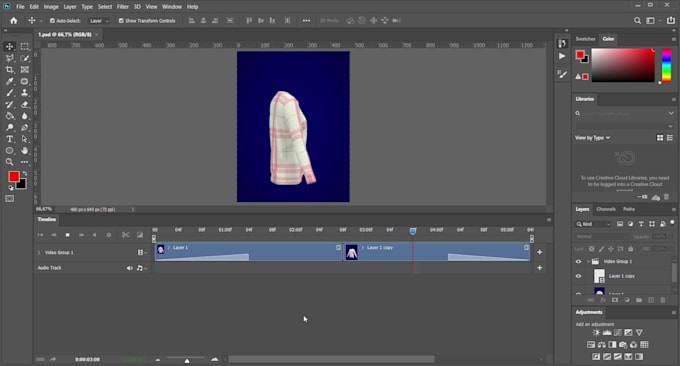The height and width of the screenshot is (366, 680).
Task: Switch to the Swatches tab
Action: point(585,39)
